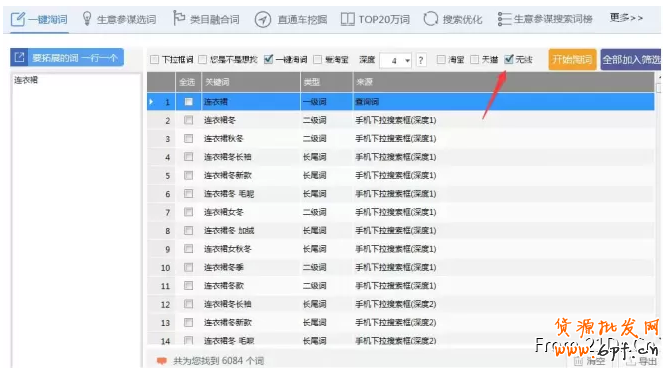Tick the 淘宝 source checkbox
669x372 pixels.
(441, 59)
